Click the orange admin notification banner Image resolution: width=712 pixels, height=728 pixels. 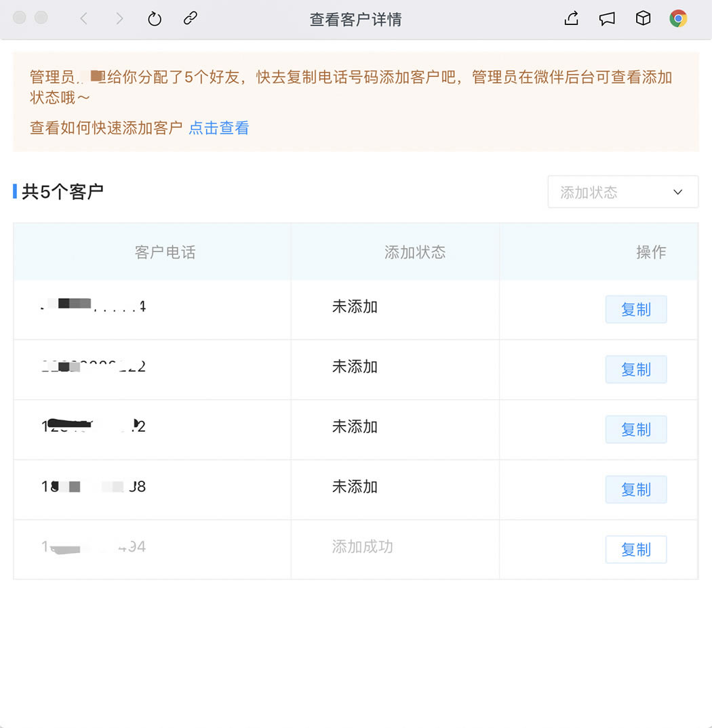355,102
